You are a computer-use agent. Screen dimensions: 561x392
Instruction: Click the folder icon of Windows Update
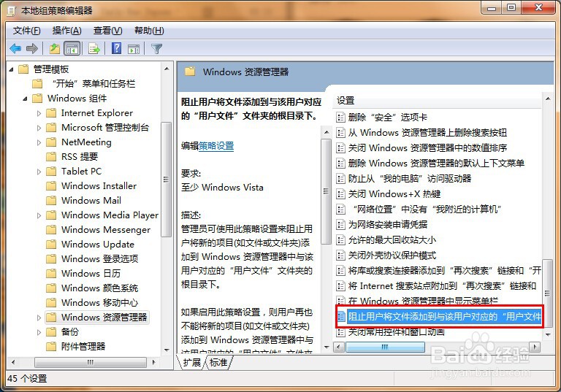pyautogui.click(x=51, y=245)
